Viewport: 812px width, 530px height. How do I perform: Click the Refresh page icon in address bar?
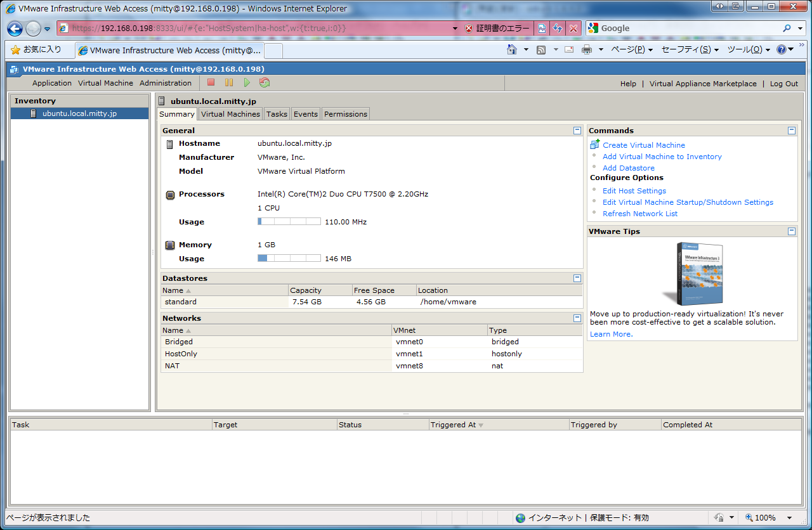(x=558, y=29)
